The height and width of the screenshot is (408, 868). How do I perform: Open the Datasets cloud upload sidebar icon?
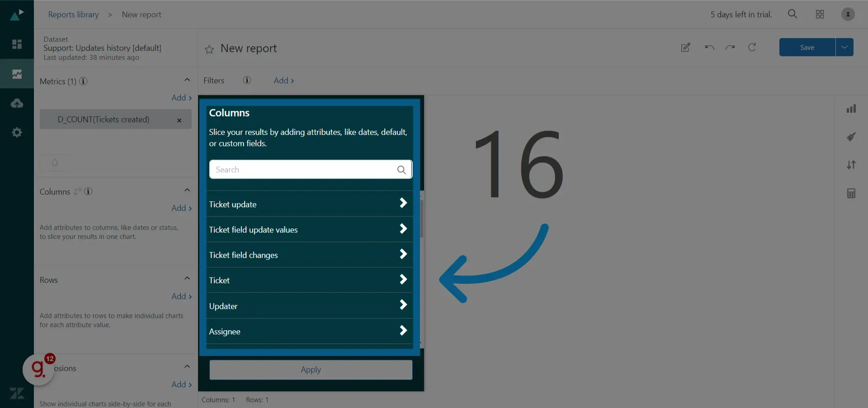click(x=17, y=103)
